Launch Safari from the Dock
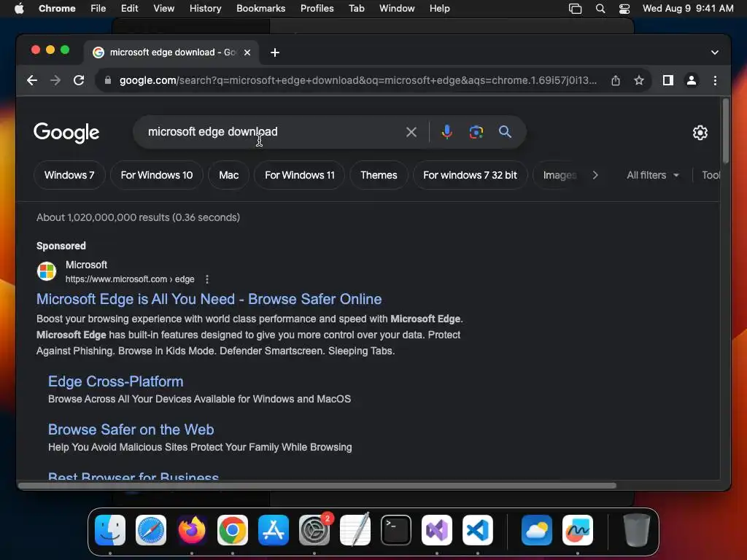 coord(151,530)
